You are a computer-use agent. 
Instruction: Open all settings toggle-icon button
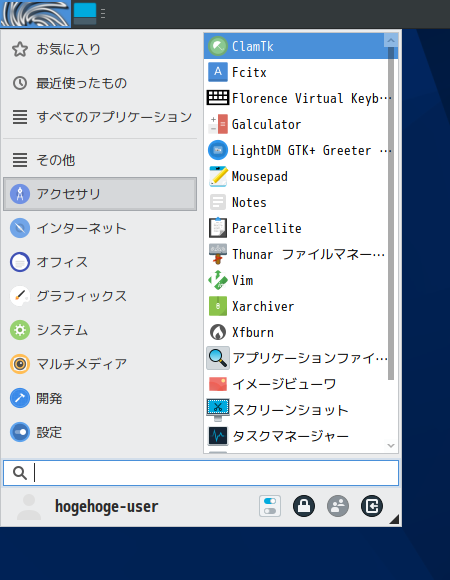270,506
